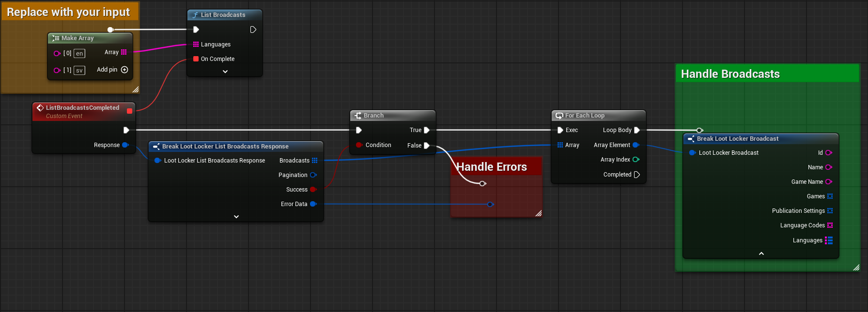Click the Branch True execution pin
Viewport: 868px width, 312px height.
pyautogui.click(x=427, y=130)
